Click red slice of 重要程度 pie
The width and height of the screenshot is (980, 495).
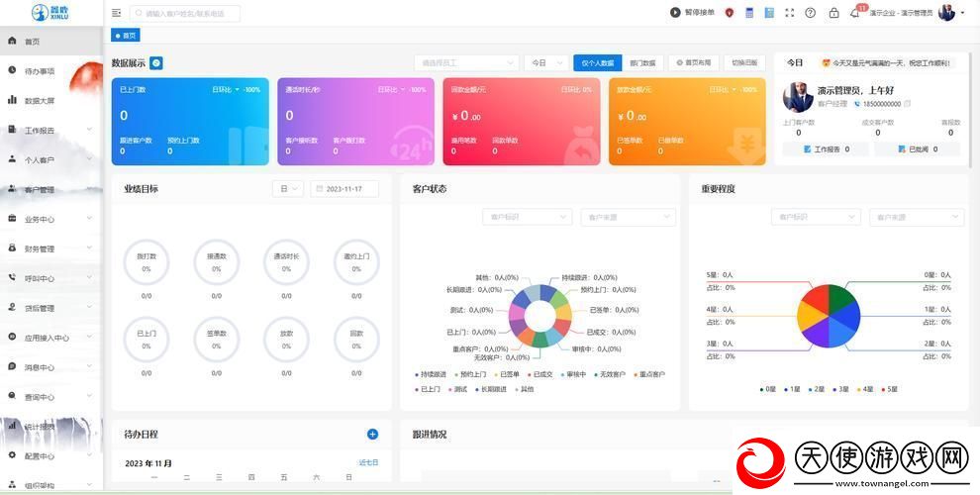[x=815, y=298]
